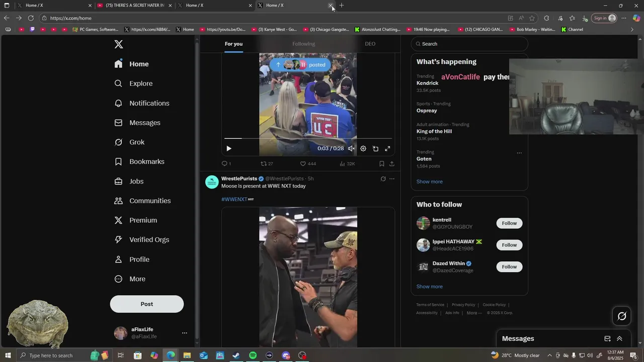The image size is (644, 362).
Task: Go to Home in sidebar
Action: 131,64
